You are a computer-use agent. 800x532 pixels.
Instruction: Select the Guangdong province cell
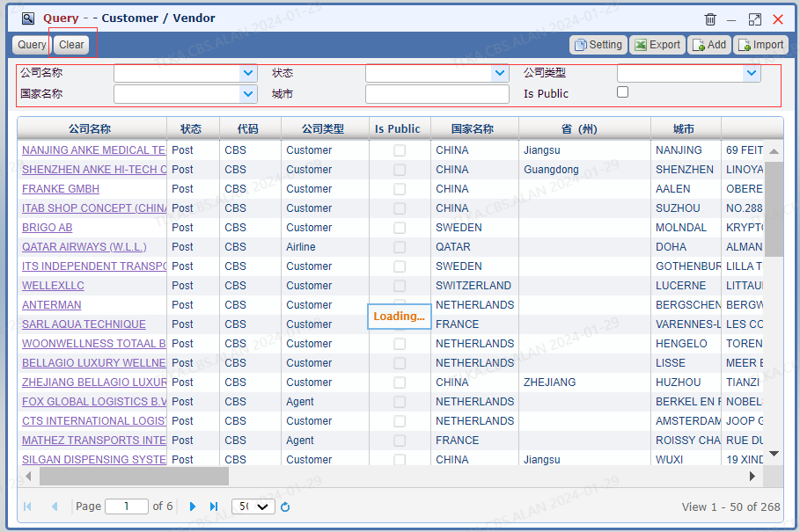(584, 170)
